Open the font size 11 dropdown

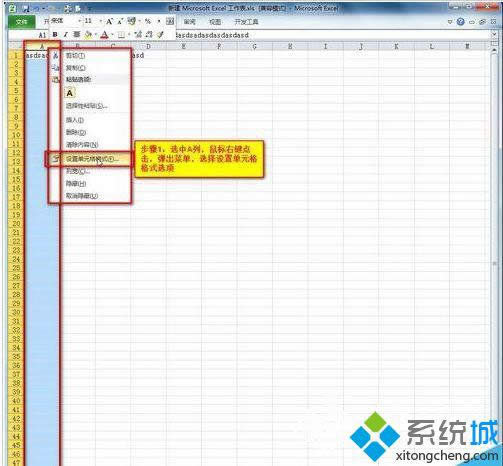pos(100,21)
